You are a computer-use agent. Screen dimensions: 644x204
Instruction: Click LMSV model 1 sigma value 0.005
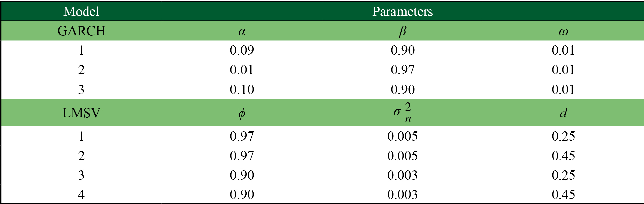click(402, 136)
